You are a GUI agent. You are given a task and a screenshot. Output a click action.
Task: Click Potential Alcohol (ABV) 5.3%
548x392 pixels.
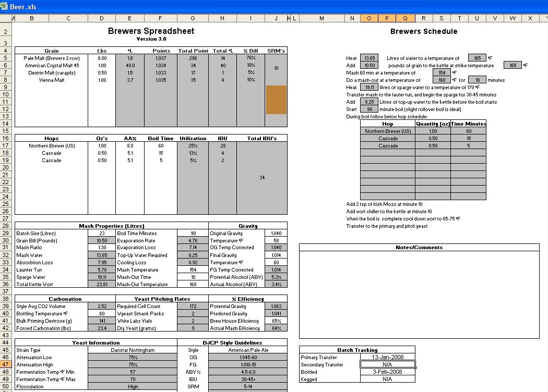(x=276, y=277)
